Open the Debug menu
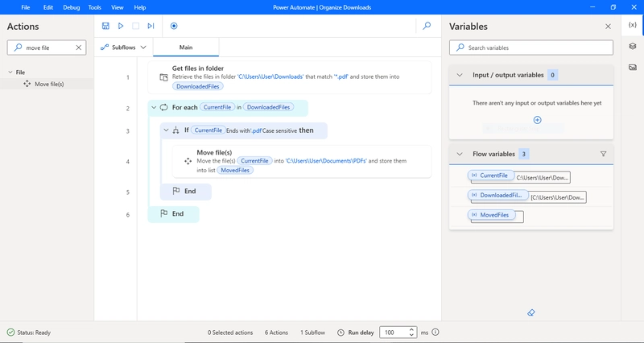Screen dimensions: 644x343 pyautogui.click(x=72, y=7)
